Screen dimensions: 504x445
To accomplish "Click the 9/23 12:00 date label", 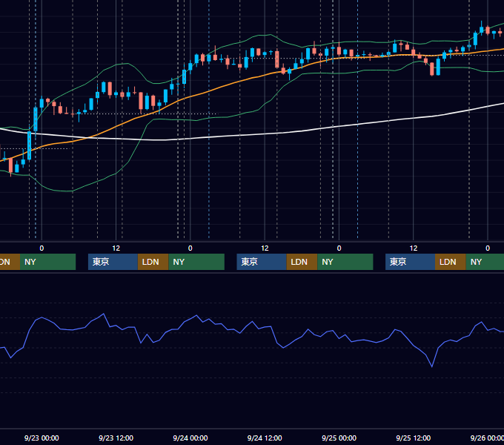I will point(116,438).
